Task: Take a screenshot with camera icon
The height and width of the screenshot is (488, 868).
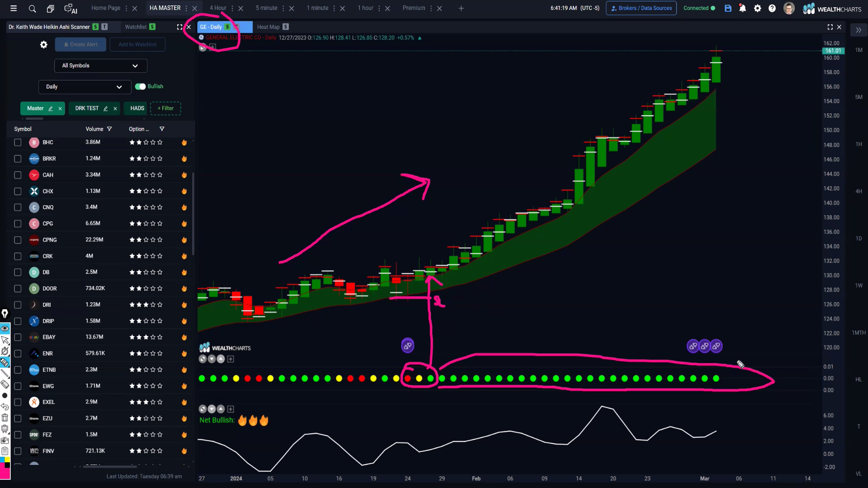Action: point(5,440)
